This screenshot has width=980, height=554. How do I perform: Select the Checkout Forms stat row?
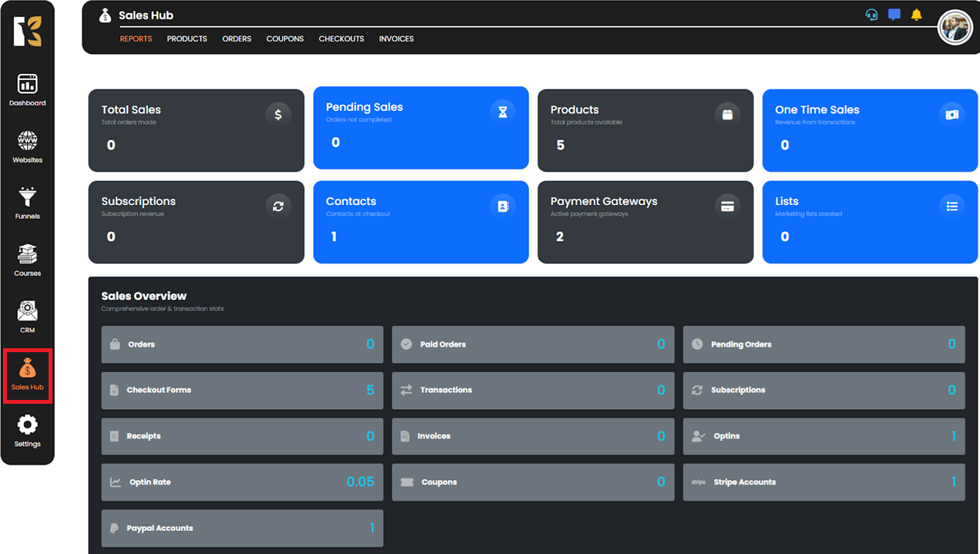click(x=242, y=391)
